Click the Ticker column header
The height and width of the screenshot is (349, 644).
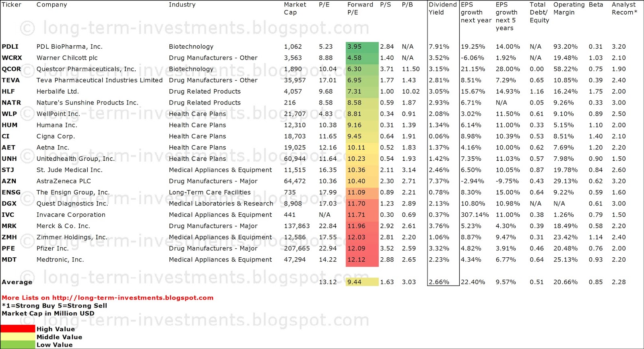11,5
